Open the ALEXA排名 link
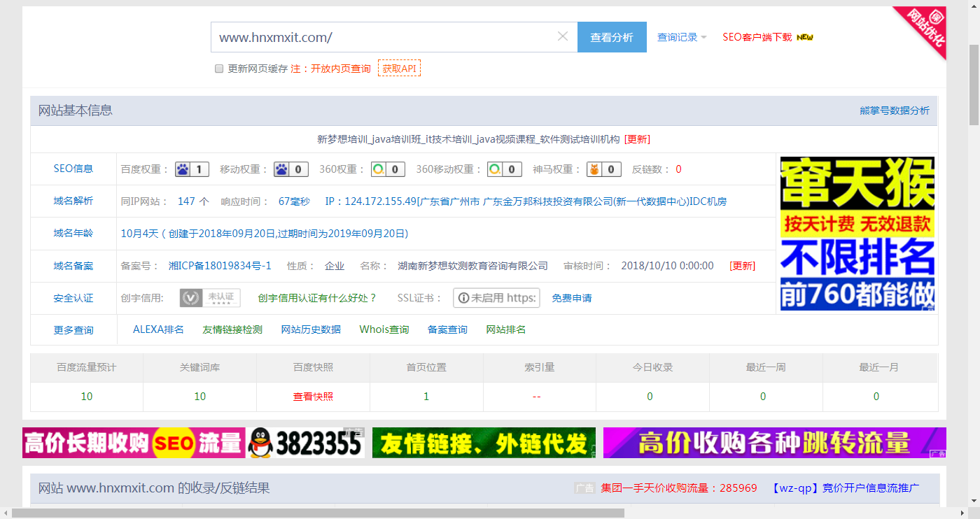 pos(158,329)
